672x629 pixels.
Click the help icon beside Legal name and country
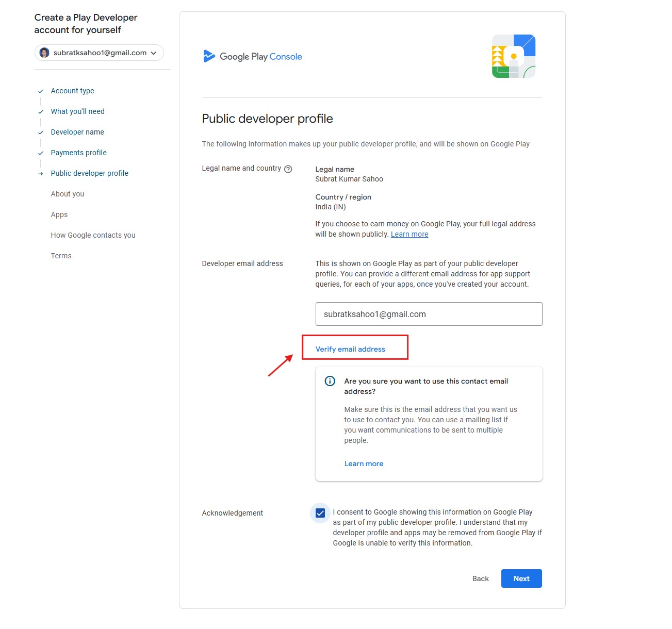coord(288,169)
